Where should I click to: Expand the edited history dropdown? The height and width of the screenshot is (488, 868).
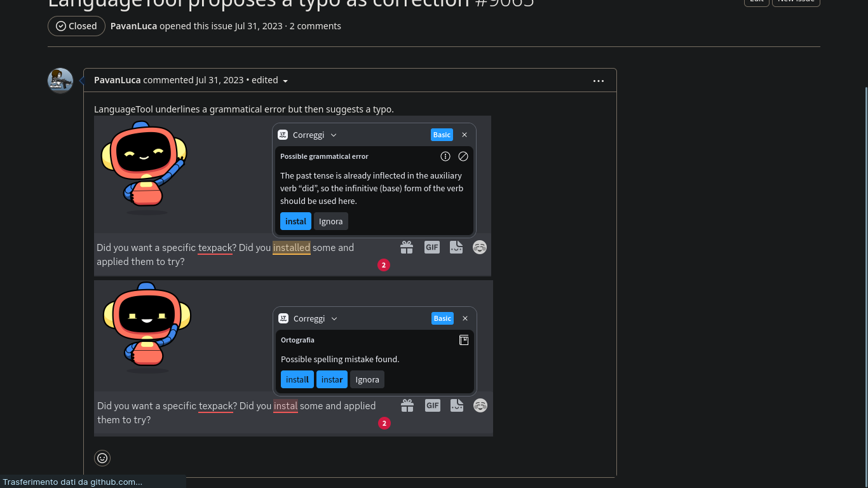click(x=285, y=81)
